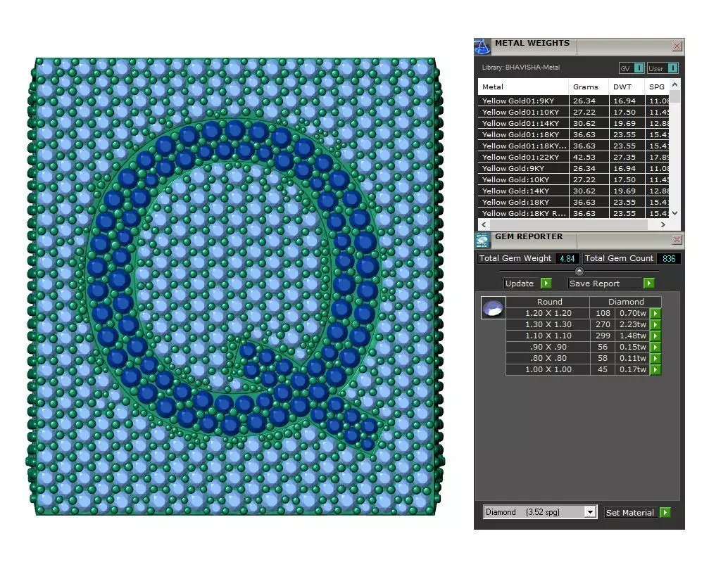The image size is (728, 567).
Task: Select the Yellow Gold01:9KY row
Action: click(x=573, y=101)
